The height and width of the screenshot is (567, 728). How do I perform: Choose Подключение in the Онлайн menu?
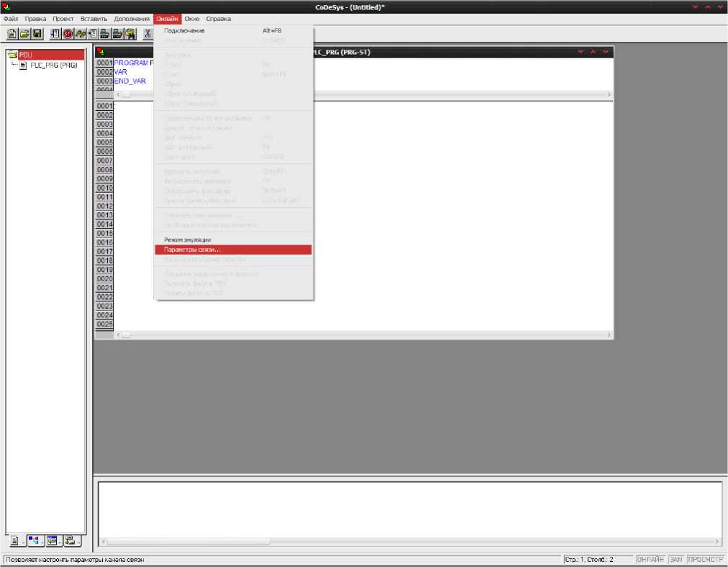click(233, 31)
